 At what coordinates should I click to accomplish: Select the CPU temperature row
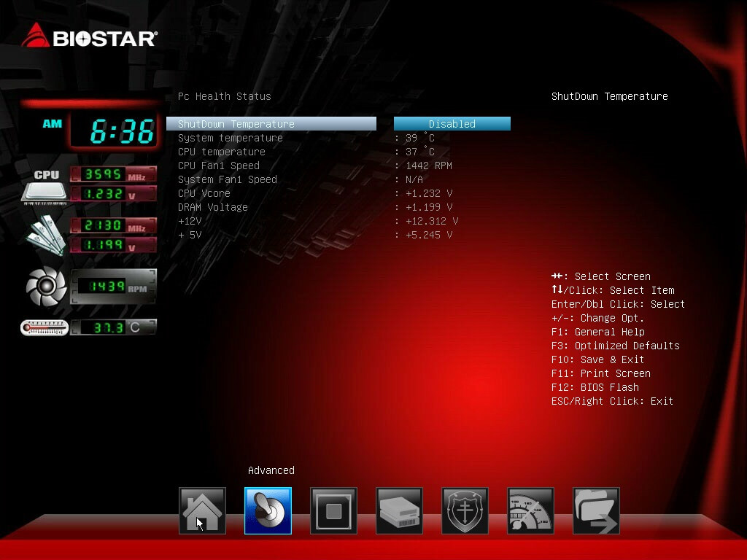click(222, 152)
